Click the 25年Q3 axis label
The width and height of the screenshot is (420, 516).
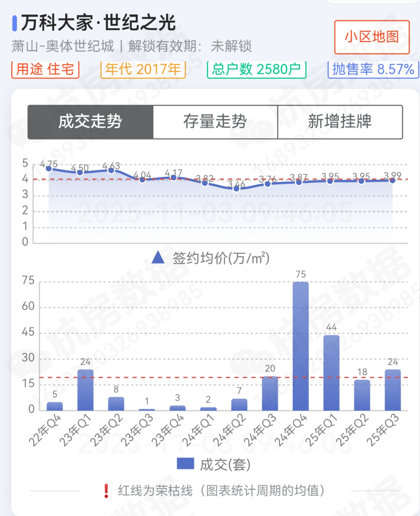click(x=383, y=430)
